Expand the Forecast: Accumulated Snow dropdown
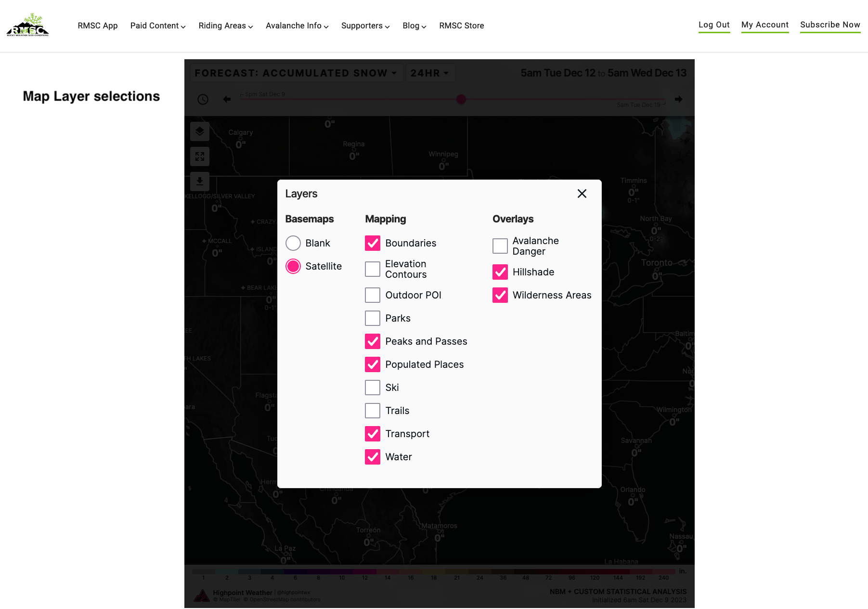The width and height of the screenshot is (868, 609). pos(296,73)
